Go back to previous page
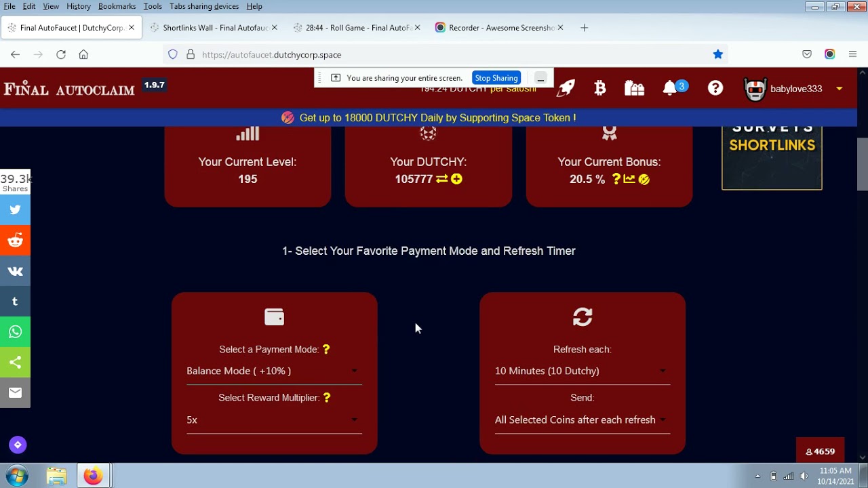868x488 pixels. click(15, 54)
